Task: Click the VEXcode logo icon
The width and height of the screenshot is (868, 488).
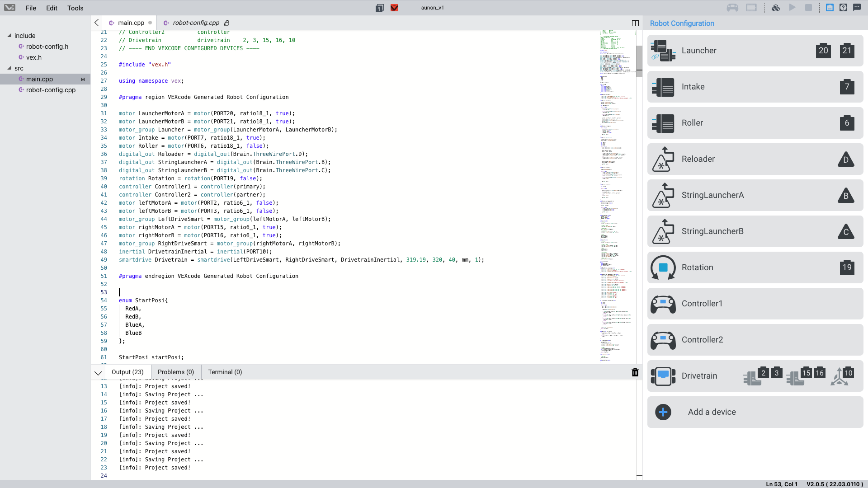Action: [x=9, y=8]
